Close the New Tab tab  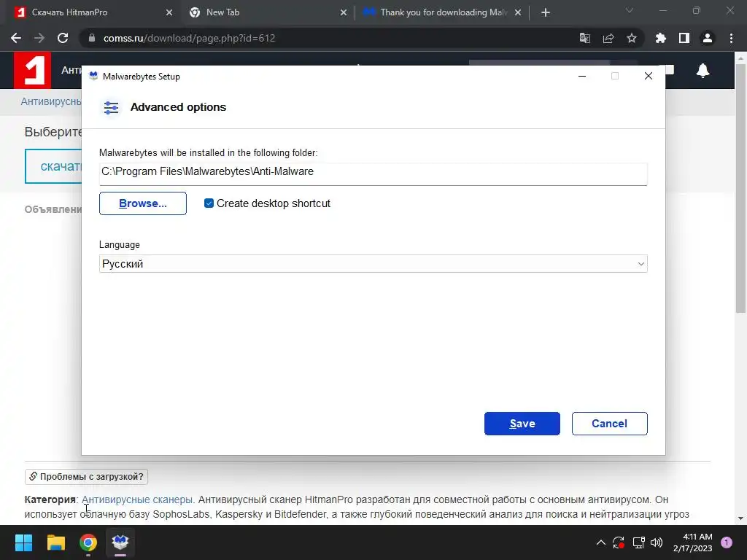(x=344, y=13)
